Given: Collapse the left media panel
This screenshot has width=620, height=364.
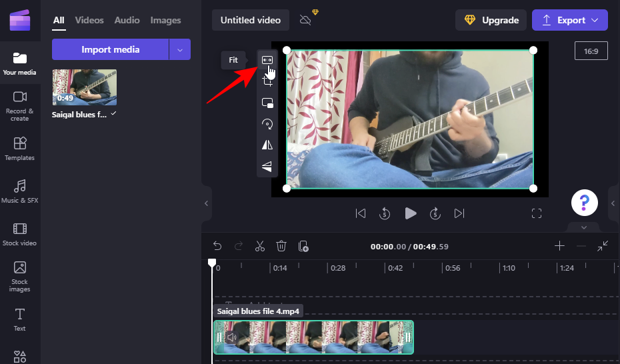Looking at the screenshot, I should (207, 203).
